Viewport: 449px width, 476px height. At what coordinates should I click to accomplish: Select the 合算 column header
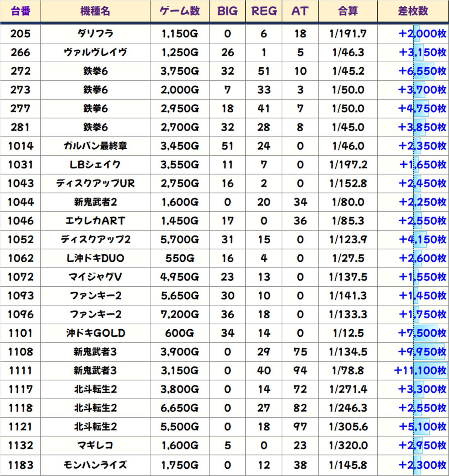coord(348,11)
